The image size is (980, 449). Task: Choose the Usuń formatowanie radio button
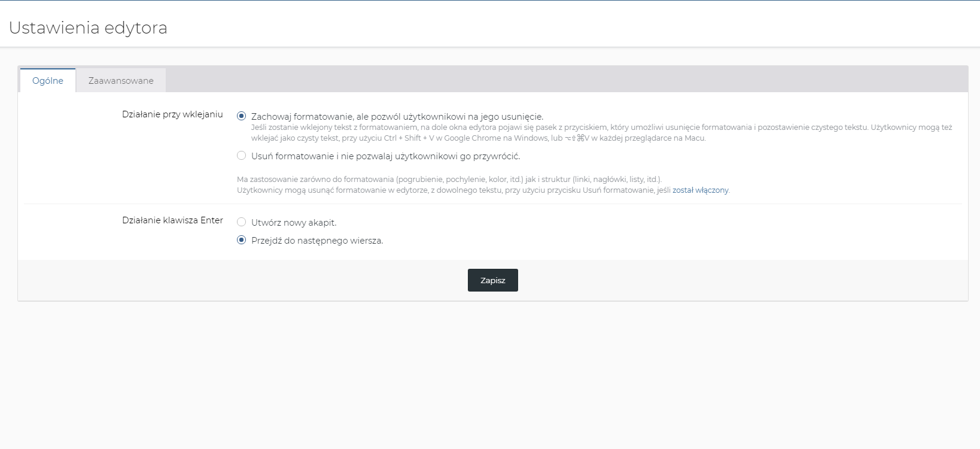coord(242,156)
